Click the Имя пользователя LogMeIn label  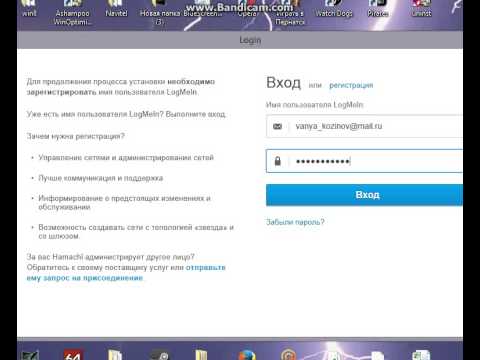314,105
